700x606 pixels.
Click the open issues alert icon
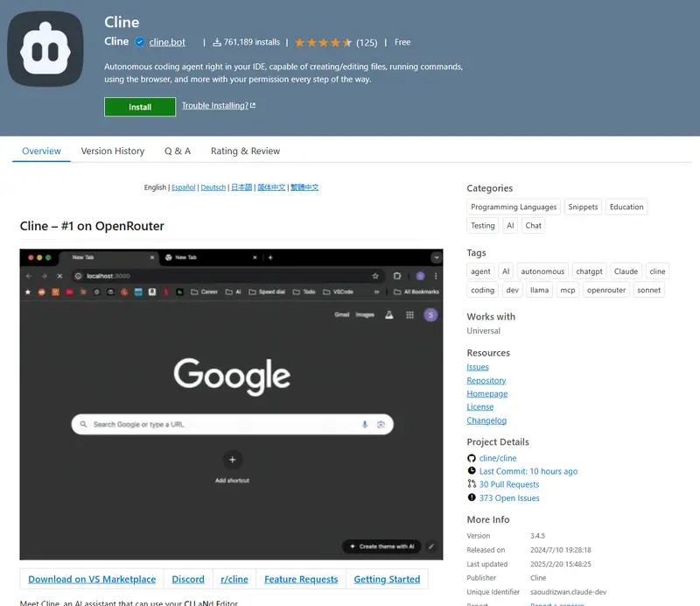click(472, 498)
